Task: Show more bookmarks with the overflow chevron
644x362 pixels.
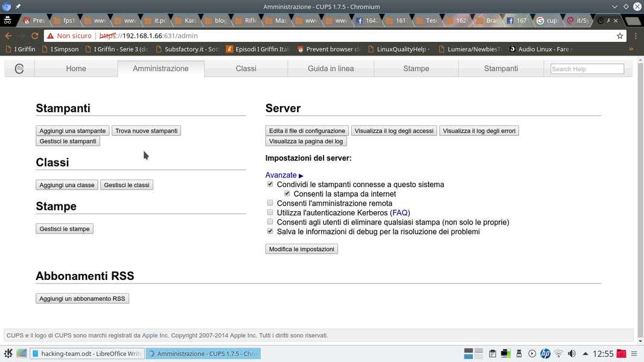Action: 631,49
